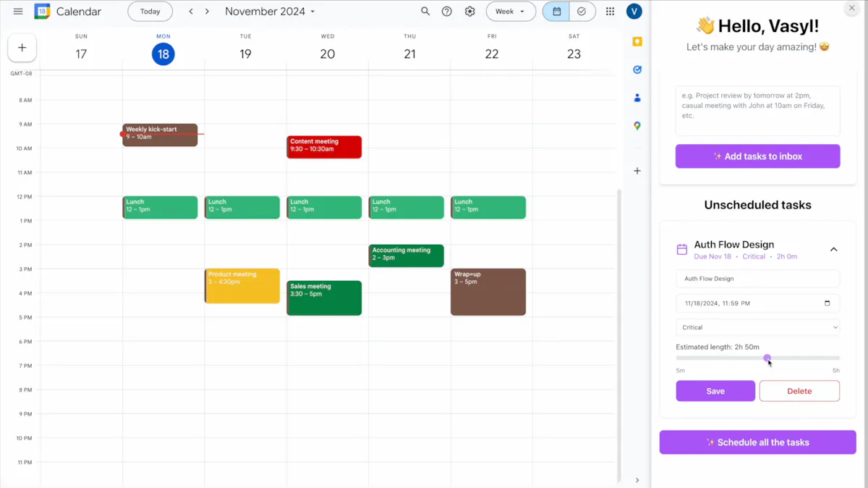Open the Week view dropdown
Image resolution: width=868 pixels, height=488 pixels.
[x=511, y=12]
